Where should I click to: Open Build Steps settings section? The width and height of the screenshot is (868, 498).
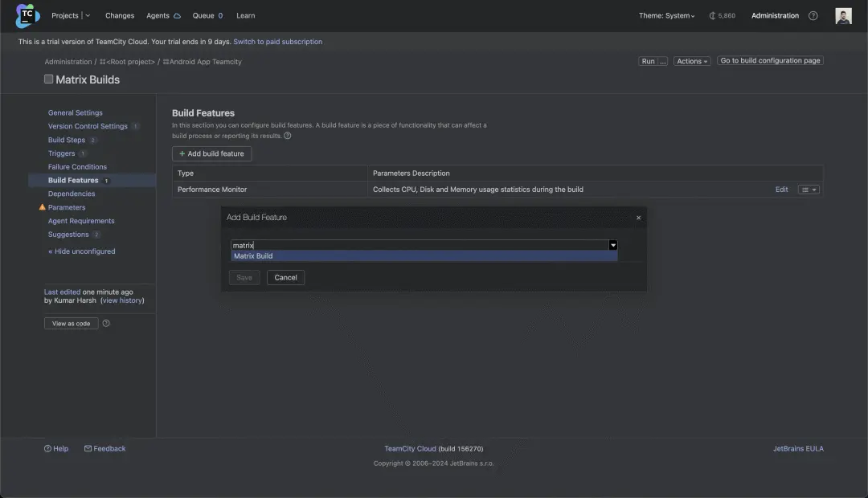coord(67,140)
